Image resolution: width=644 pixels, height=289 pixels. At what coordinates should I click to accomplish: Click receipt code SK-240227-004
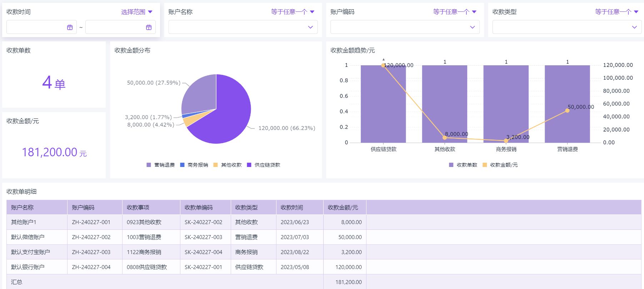coord(205,252)
